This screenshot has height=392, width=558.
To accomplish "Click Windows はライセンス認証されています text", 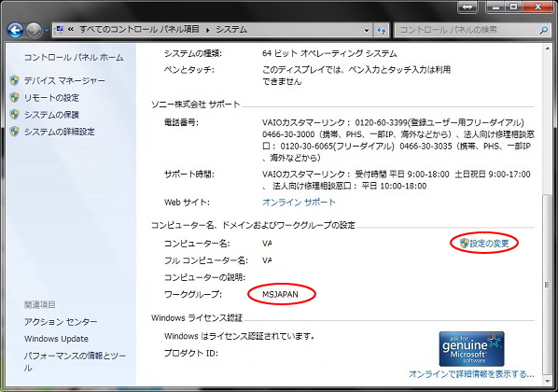I will tap(240, 336).
